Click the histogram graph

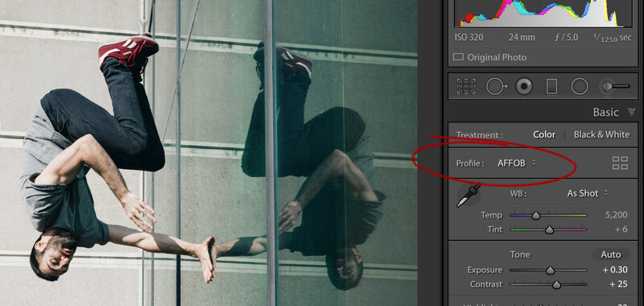tap(543, 13)
